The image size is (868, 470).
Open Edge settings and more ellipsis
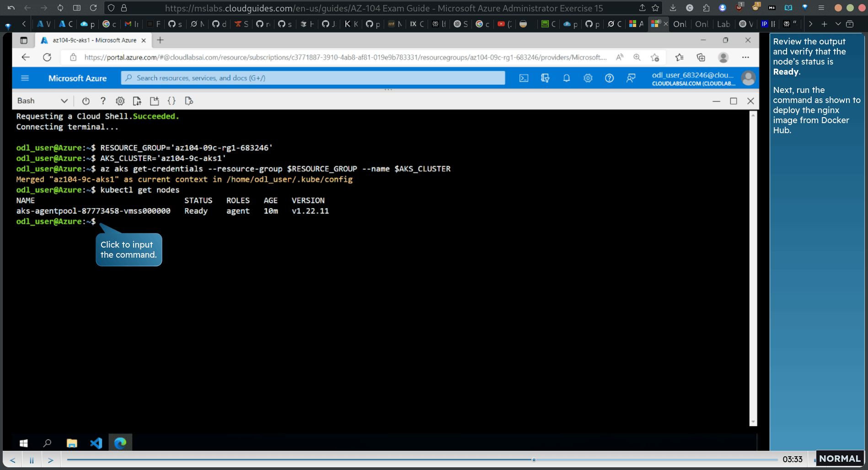click(745, 57)
